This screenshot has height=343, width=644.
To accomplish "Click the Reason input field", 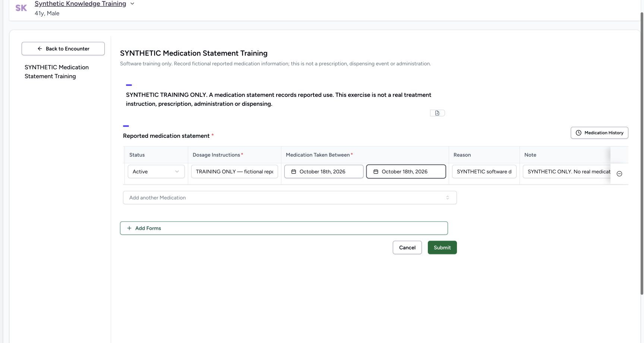I will [484, 172].
